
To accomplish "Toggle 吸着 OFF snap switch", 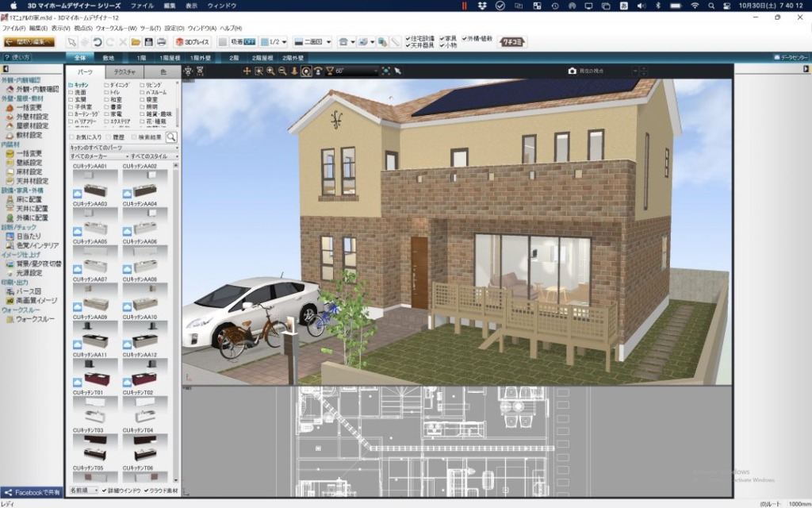I will coord(243,42).
